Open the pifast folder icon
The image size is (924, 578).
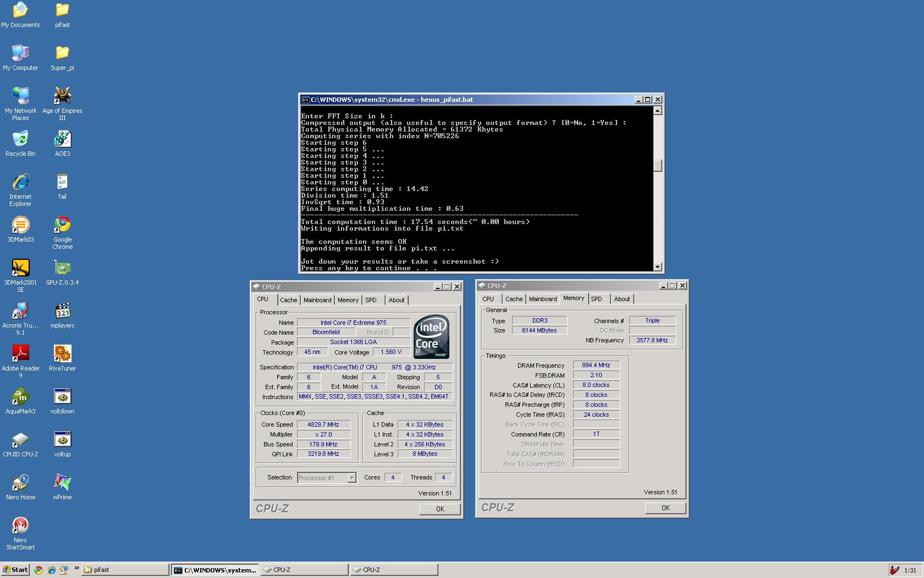62,14
